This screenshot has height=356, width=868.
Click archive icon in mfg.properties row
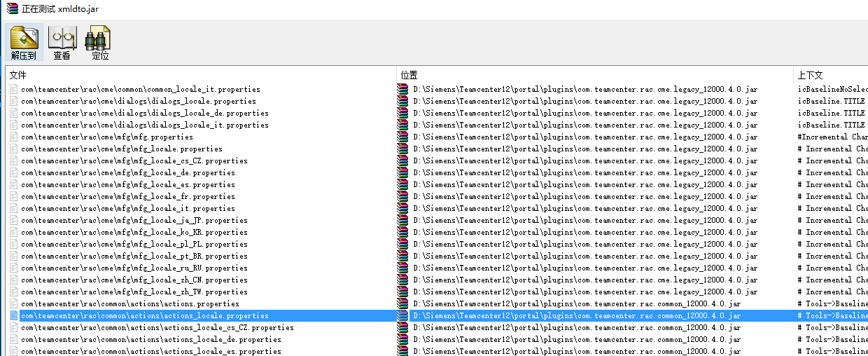(402, 137)
